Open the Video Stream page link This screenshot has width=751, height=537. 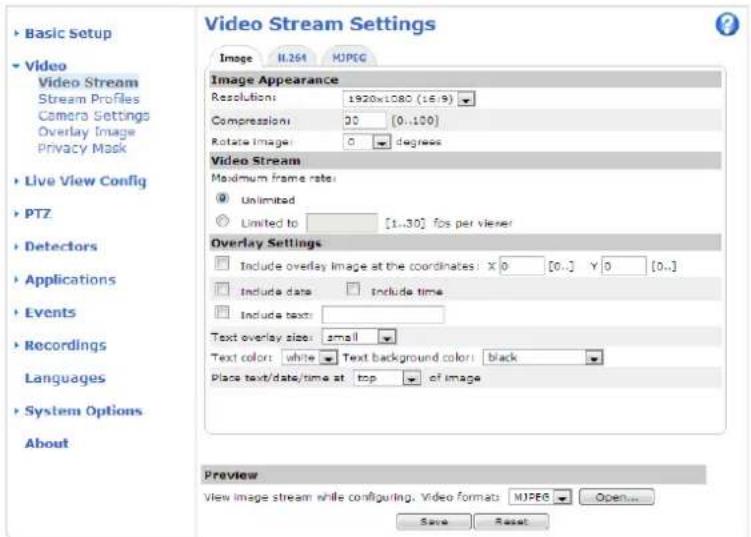(88, 82)
